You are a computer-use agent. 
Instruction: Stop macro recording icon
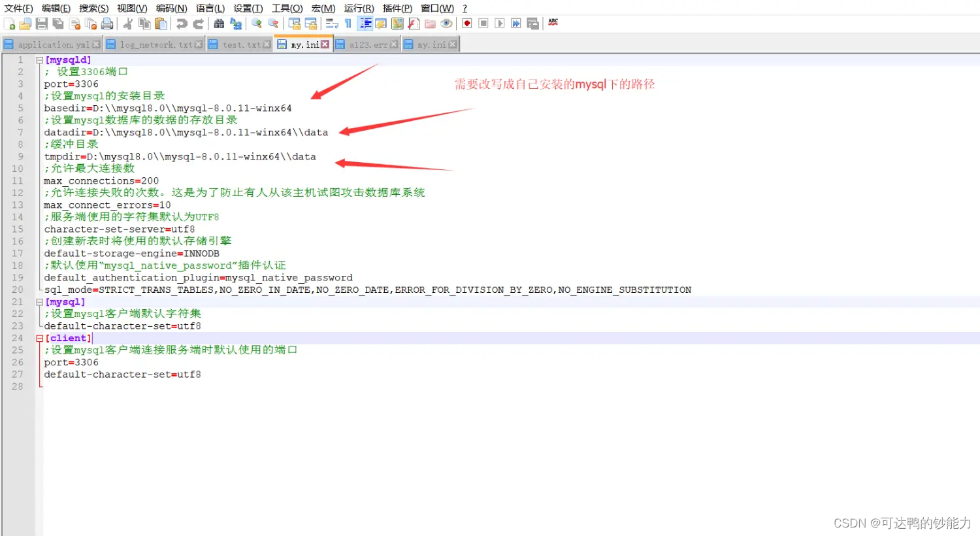483,24
